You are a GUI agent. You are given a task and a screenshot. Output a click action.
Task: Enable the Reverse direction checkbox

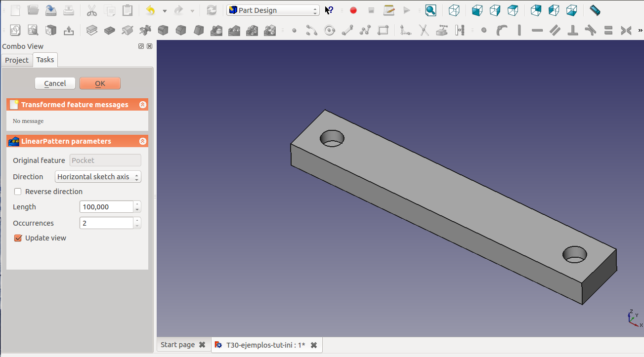pos(18,192)
